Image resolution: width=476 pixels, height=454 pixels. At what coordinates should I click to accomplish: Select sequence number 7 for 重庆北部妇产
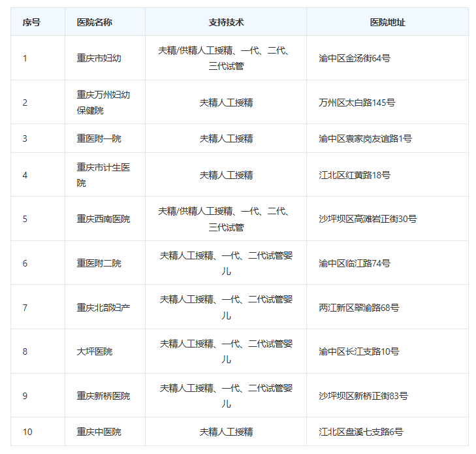pyautogui.click(x=25, y=308)
